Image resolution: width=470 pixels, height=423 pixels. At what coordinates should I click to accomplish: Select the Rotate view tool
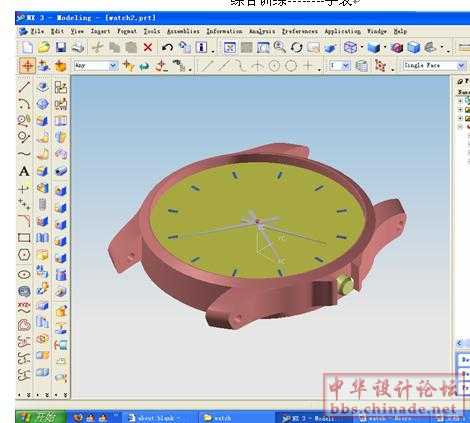[296, 48]
